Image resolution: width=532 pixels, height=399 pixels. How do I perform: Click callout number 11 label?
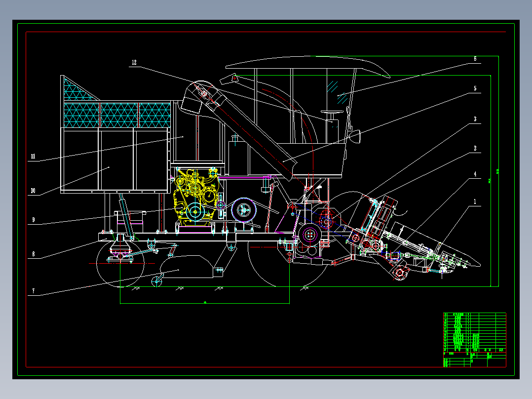pos(33,156)
